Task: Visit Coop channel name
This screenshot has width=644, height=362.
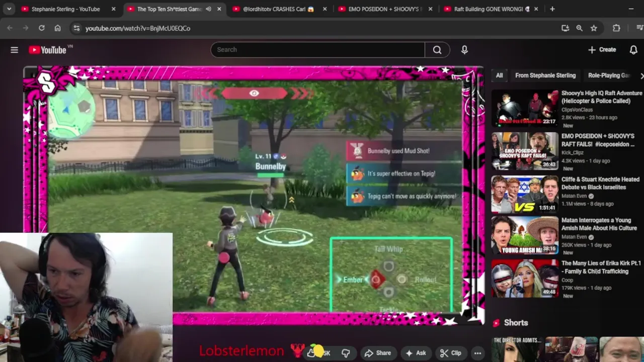Action: tap(568, 281)
